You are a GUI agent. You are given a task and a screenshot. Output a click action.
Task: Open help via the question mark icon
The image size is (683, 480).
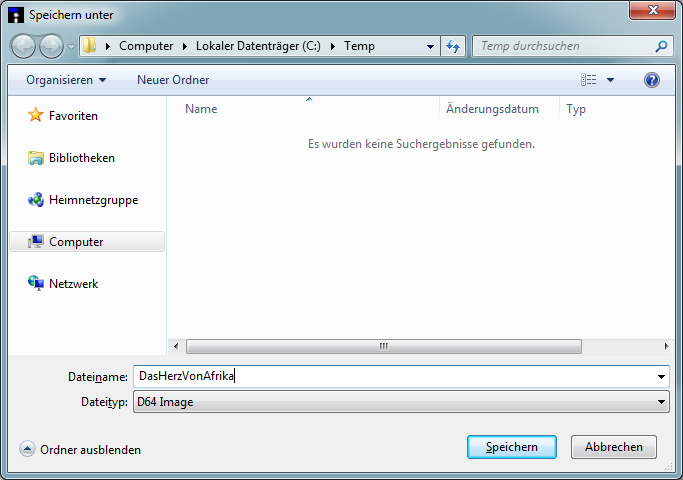point(652,80)
